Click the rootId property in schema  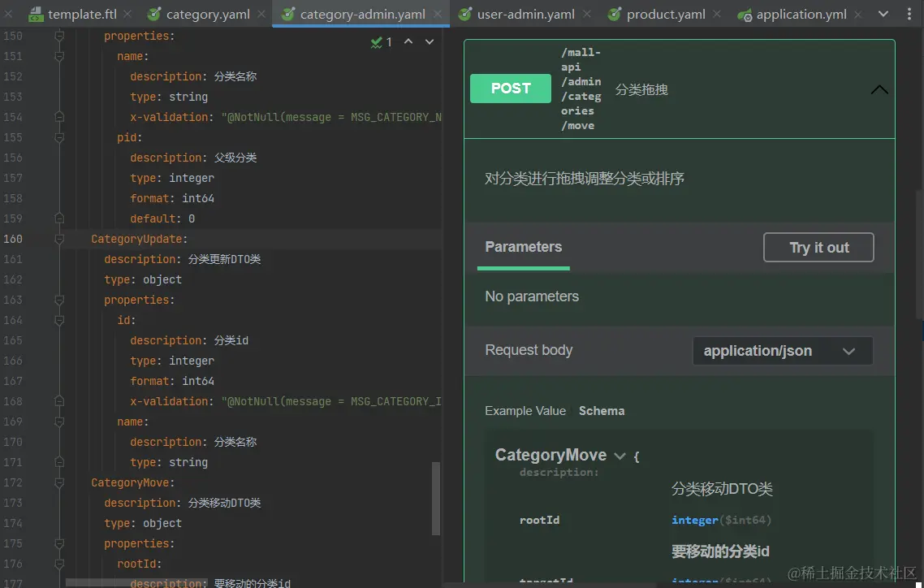[539, 521]
